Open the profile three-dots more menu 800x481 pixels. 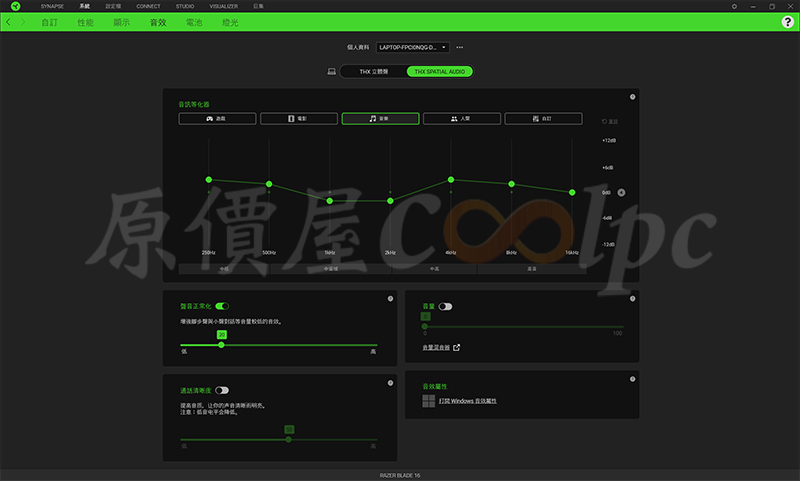tap(460, 47)
